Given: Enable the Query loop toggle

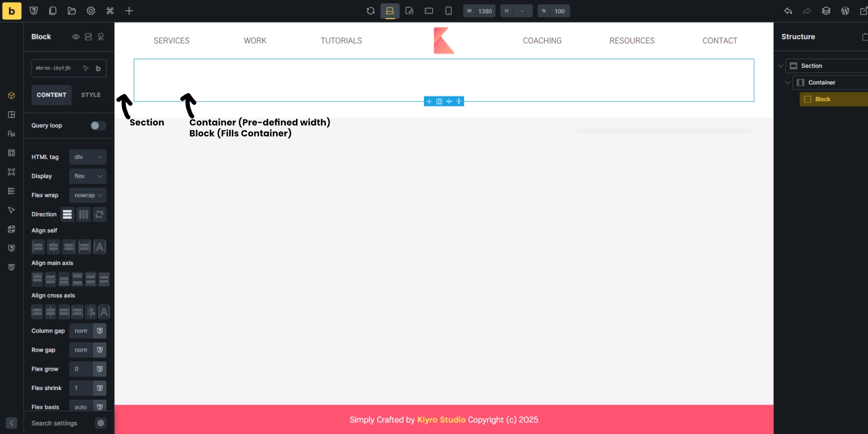Looking at the screenshot, I should (x=98, y=126).
